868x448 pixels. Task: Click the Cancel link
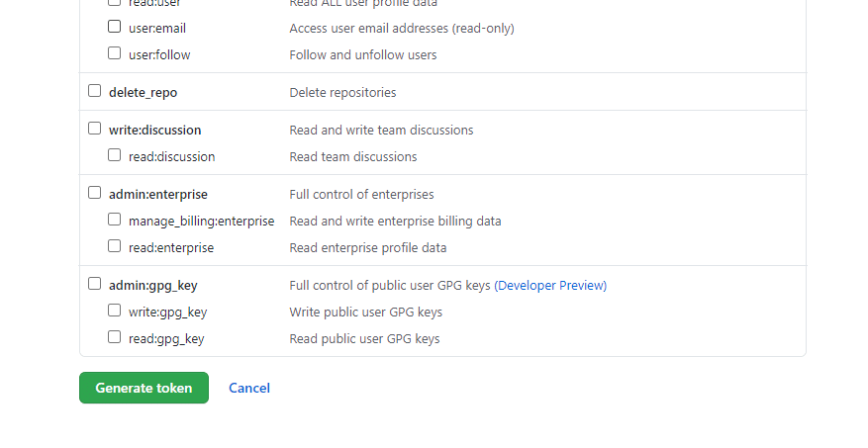249,389
